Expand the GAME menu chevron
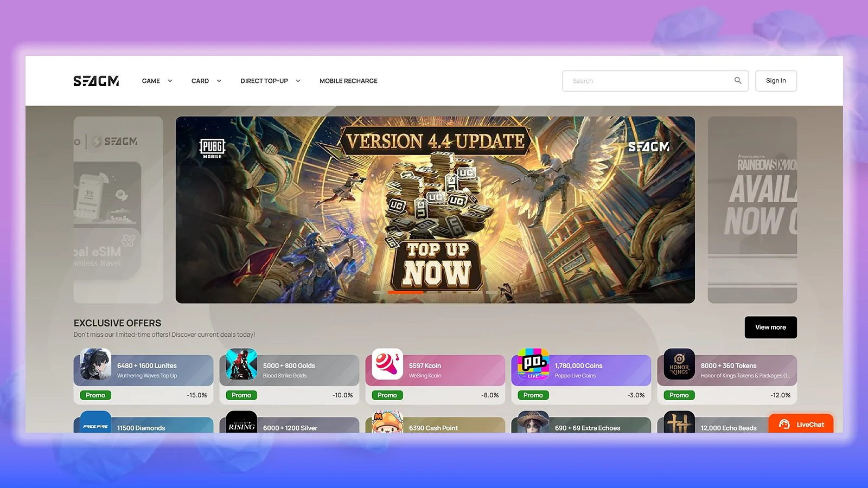This screenshot has height=488, width=868. (x=170, y=81)
